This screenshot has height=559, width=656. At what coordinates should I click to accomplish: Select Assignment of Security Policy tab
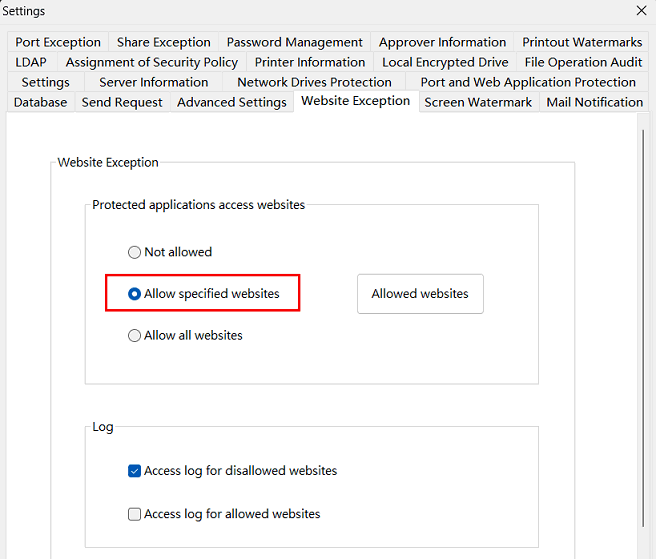152,62
